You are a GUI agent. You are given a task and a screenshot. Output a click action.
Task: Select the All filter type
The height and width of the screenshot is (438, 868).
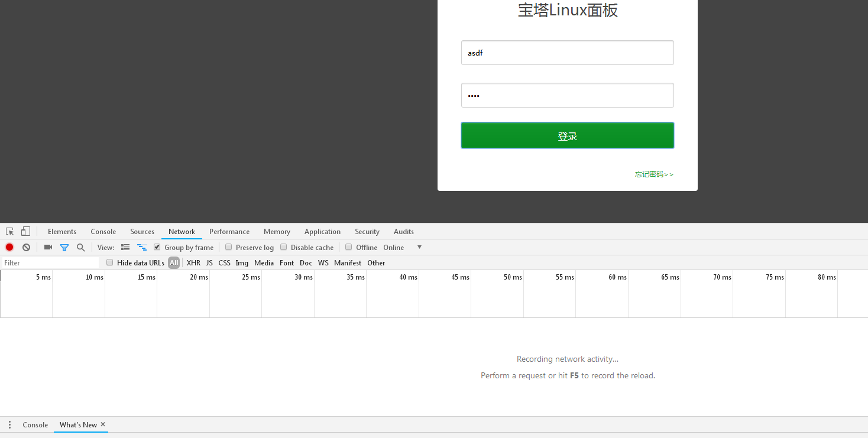click(174, 263)
